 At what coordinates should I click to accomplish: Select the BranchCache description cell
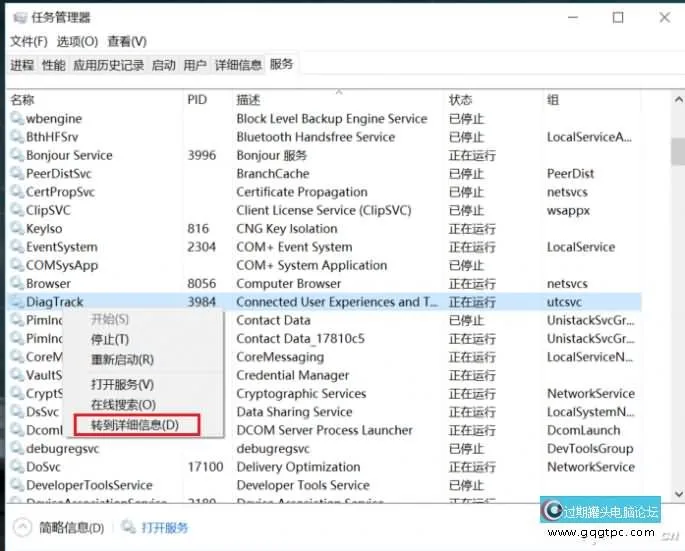273,173
